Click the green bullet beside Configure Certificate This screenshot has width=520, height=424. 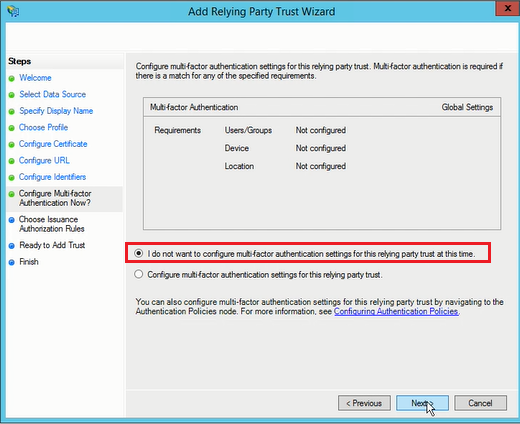12,145
